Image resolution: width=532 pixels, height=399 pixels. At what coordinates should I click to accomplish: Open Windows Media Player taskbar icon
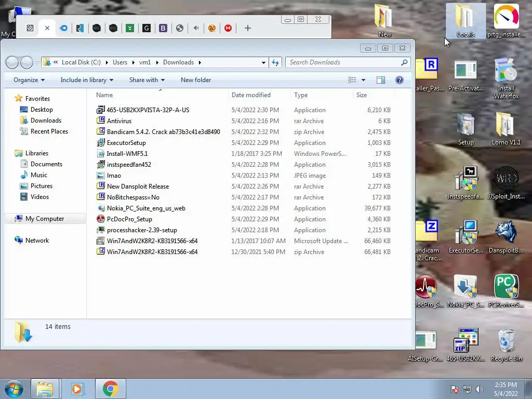(x=77, y=389)
